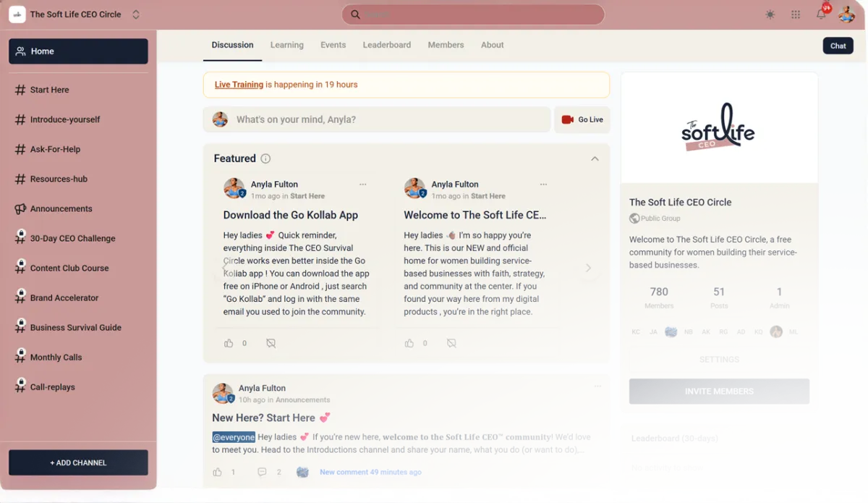Click the ML member avatar
The width and height of the screenshot is (868, 503).
click(x=793, y=332)
